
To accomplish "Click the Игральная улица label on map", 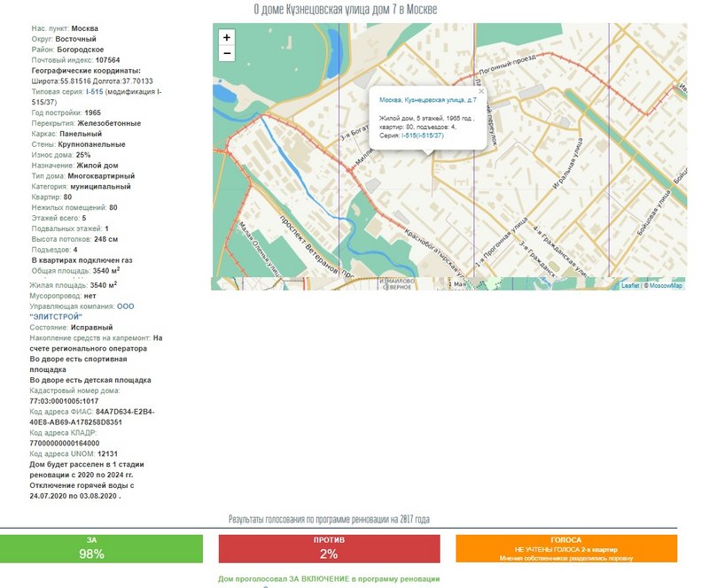I will pyautogui.click(x=568, y=164).
